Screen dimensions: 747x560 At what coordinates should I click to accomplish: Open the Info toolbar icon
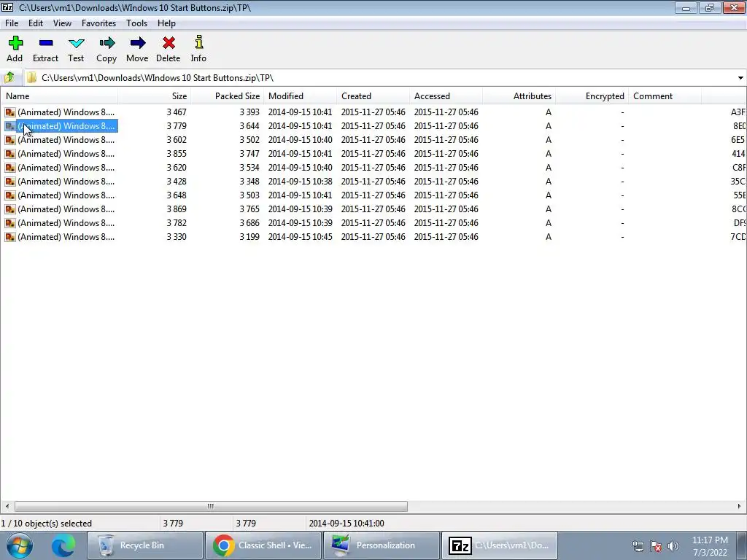tap(198, 42)
